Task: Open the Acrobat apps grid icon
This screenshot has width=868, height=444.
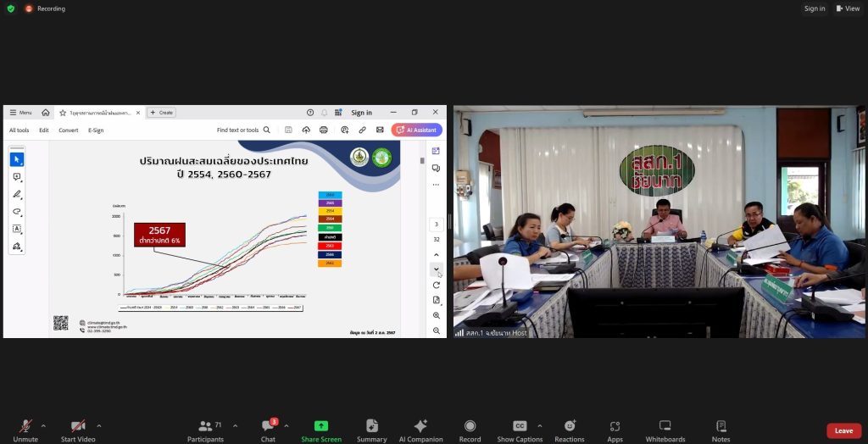Action: pos(338,113)
